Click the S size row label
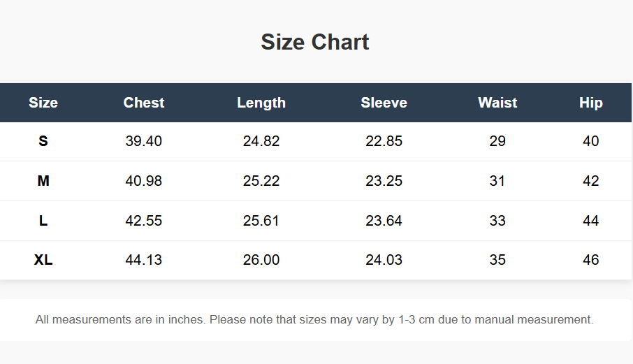The height and width of the screenshot is (364, 633). [x=43, y=141]
